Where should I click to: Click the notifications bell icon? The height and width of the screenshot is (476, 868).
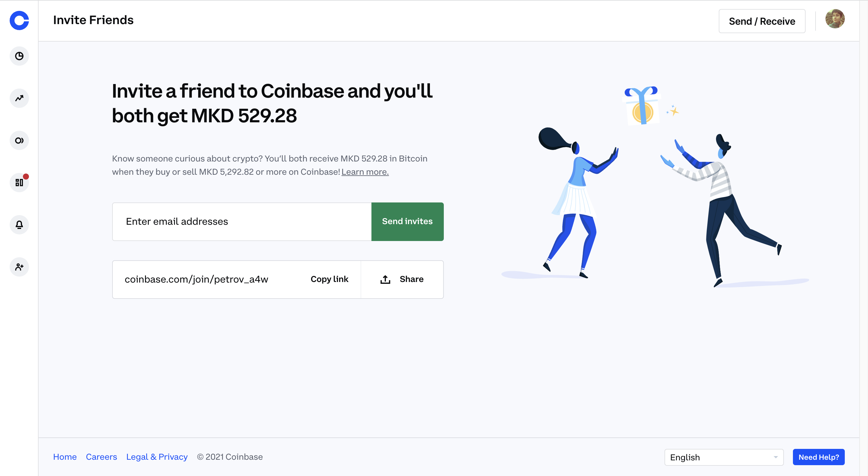(19, 224)
